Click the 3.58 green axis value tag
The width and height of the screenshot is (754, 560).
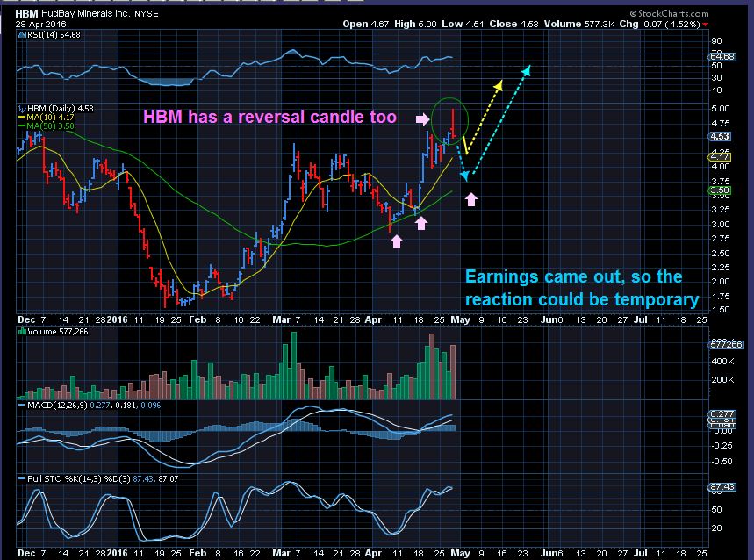[720, 190]
